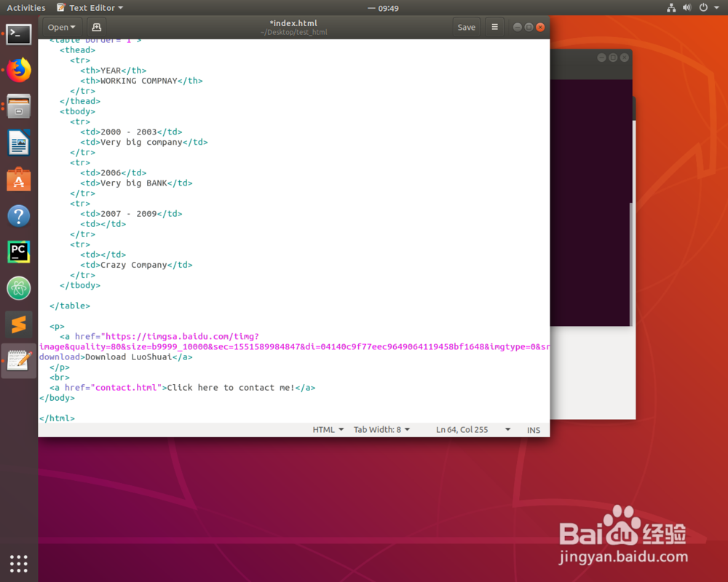Viewport: 728px width, 582px height.
Task: Place cursor on closing </html> tag
Action: tap(57, 418)
